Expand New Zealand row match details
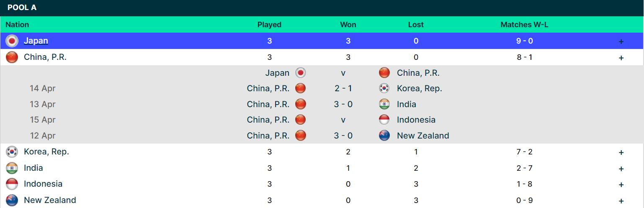The width and height of the screenshot is (644, 208). tap(621, 201)
